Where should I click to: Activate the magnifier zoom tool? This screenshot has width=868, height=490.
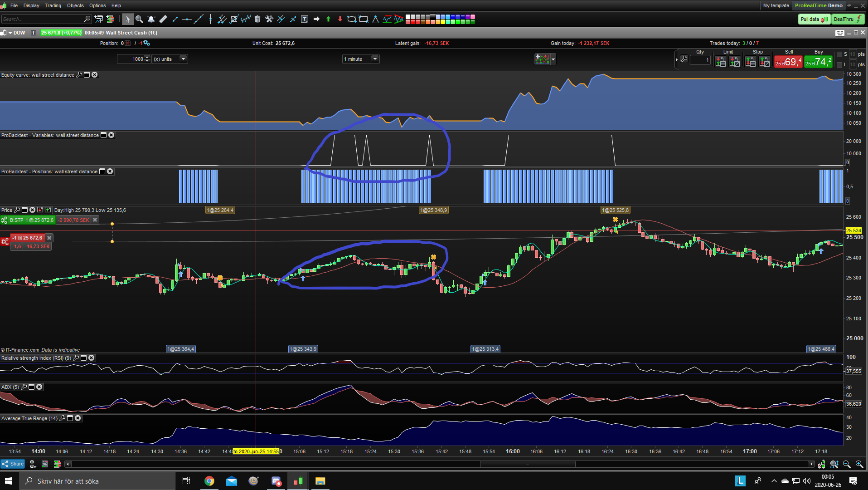coord(139,19)
